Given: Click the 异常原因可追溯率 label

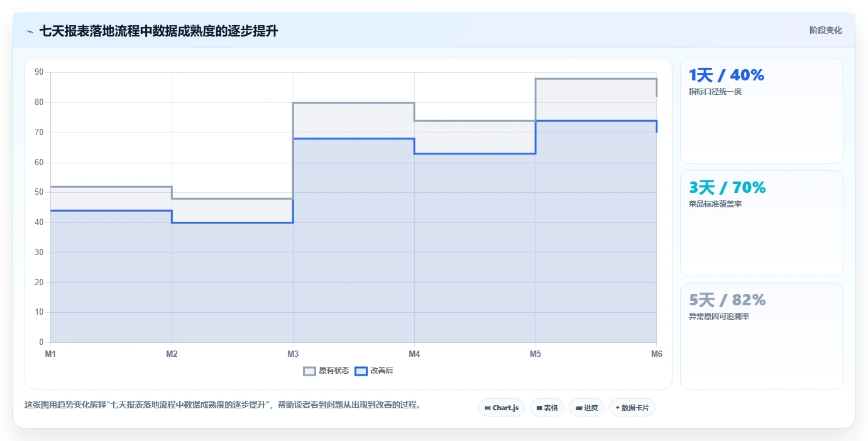Looking at the screenshot, I should [x=719, y=317].
